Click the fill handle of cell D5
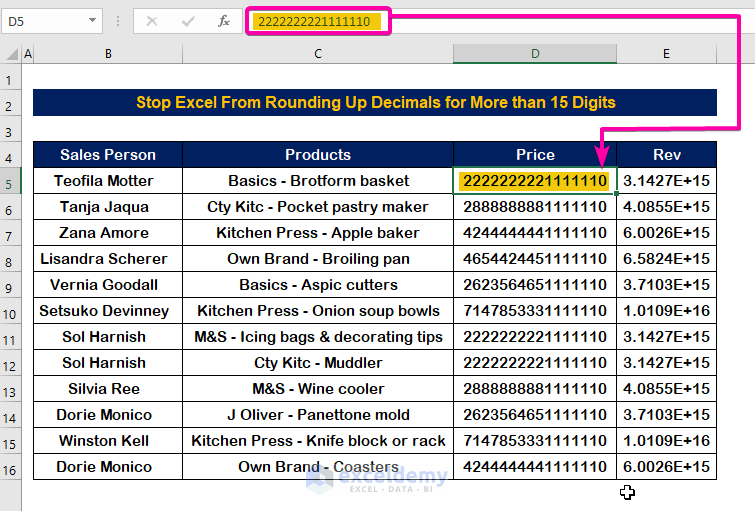 (x=616, y=193)
